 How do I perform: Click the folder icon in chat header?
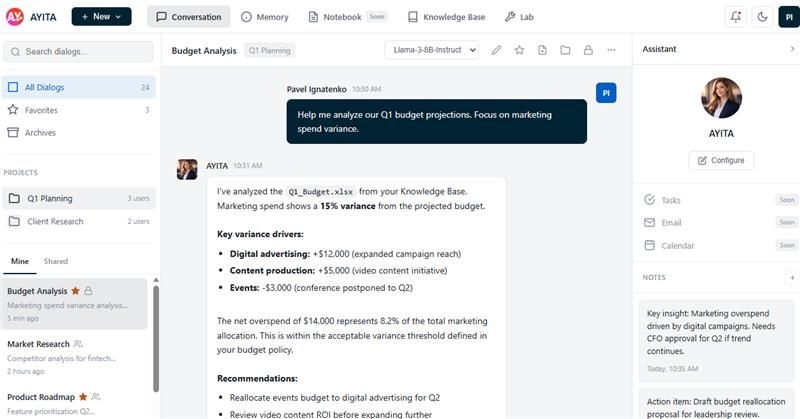[x=565, y=50]
